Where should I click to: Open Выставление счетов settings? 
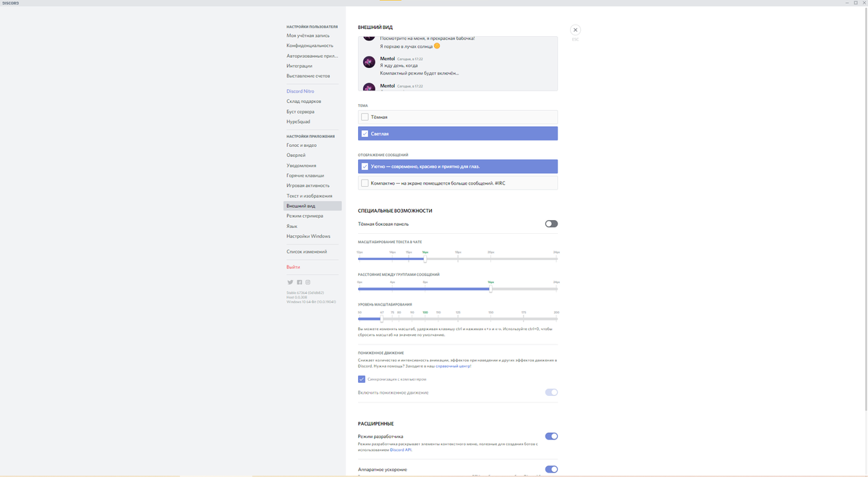point(312,76)
